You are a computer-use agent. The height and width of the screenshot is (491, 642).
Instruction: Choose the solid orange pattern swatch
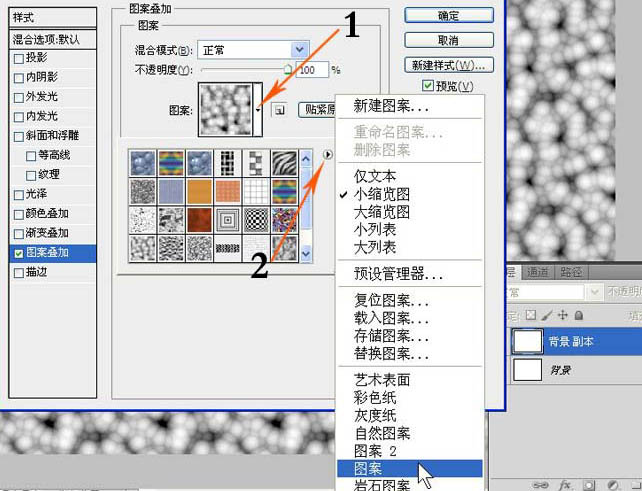(199, 189)
